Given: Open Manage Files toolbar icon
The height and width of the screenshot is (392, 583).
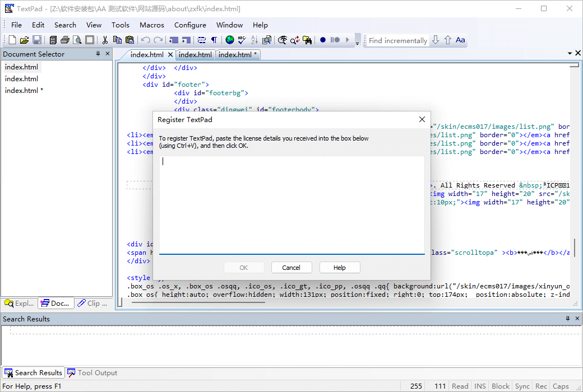Looking at the screenshot, I should point(53,40).
